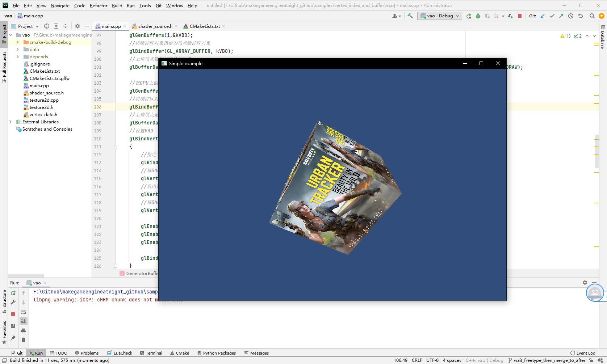Screen dimensions: 607x364
Task: Expand all items in the Project panel
Action: pyautogui.click(x=56, y=26)
